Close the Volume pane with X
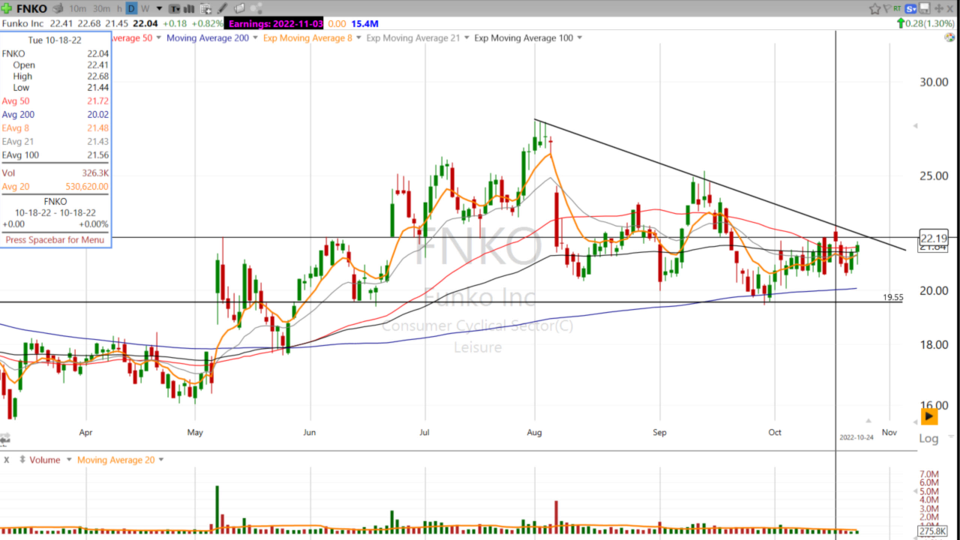This screenshot has height=540, width=960. tap(7, 460)
